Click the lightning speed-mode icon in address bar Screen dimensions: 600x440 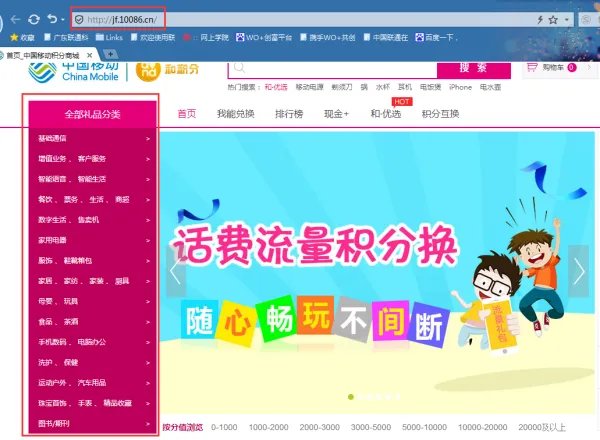point(540,20)
